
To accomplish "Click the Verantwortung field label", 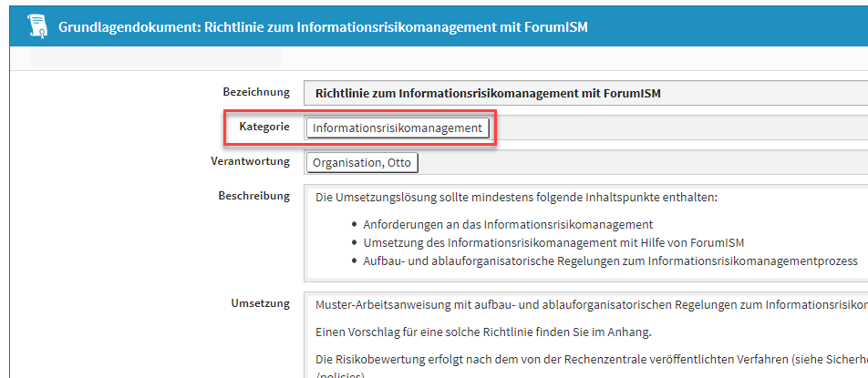I will [250, 161].
